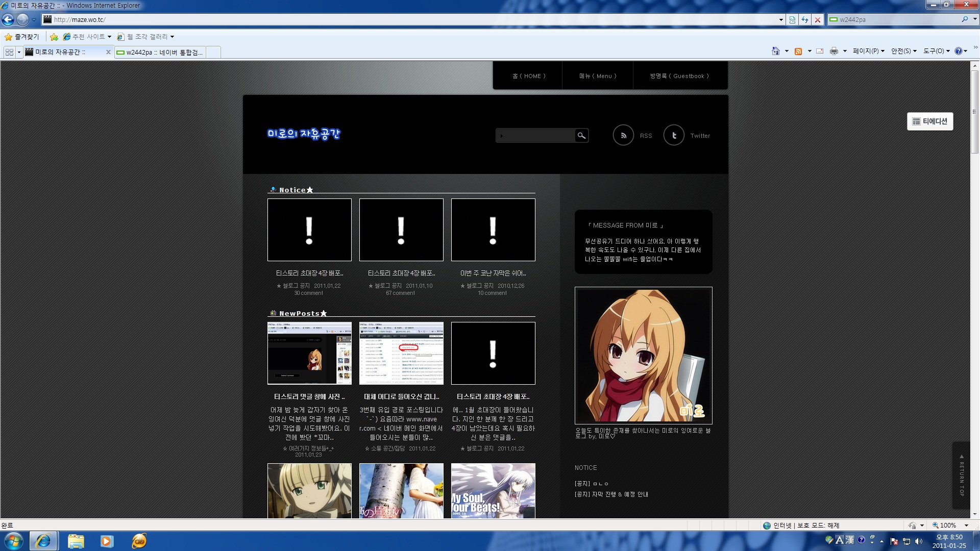This screenshot has width=980, height=551.
Task: Open the round Twitter icon on blog
Action: (674, 135)
